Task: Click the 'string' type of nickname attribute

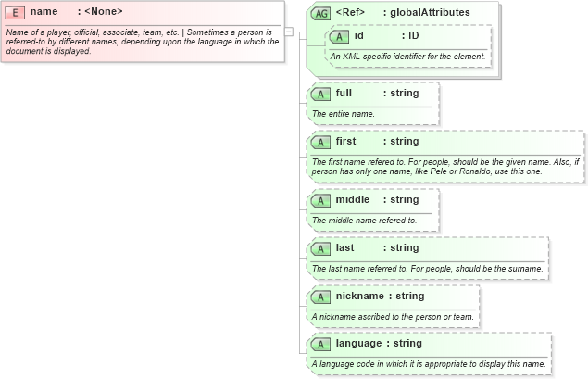Action: (410, 297)
